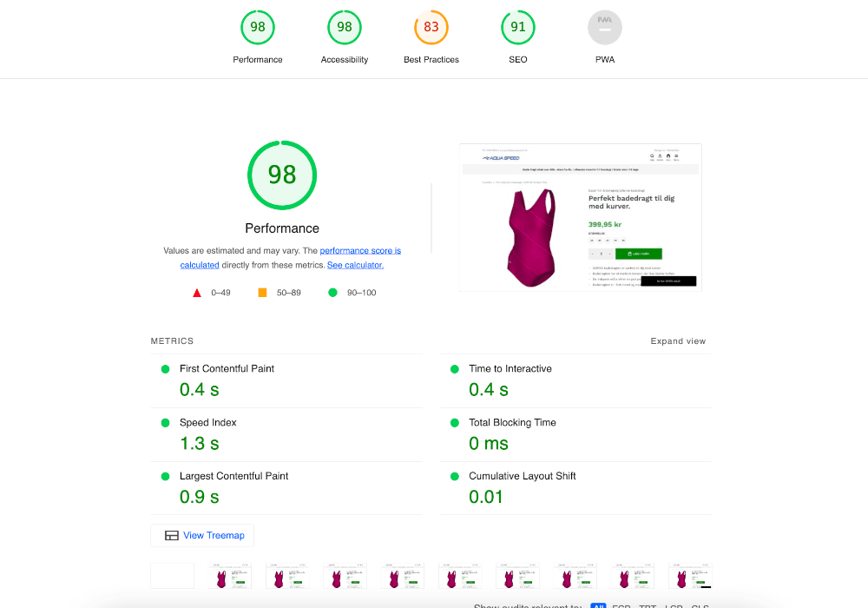Viewport: 868px width, 608px height.
Task: Click the large 98 Performance gauge
Action: tap(282, 175)
